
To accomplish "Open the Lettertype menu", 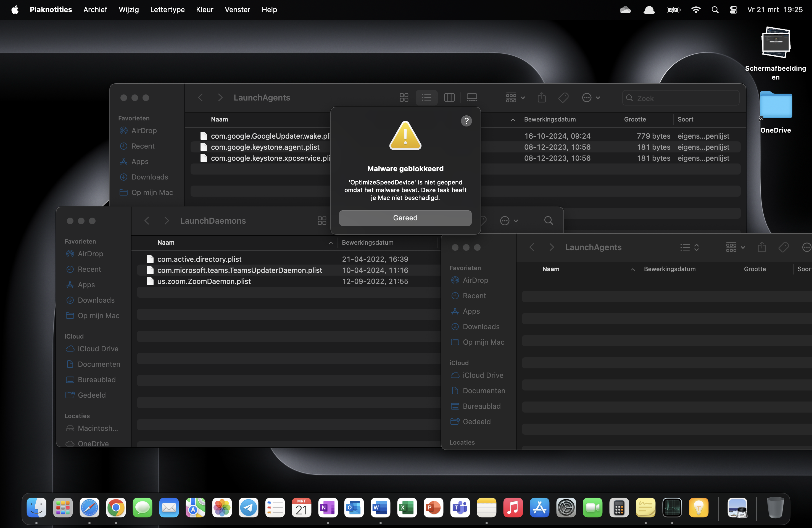I will point(167,10).
